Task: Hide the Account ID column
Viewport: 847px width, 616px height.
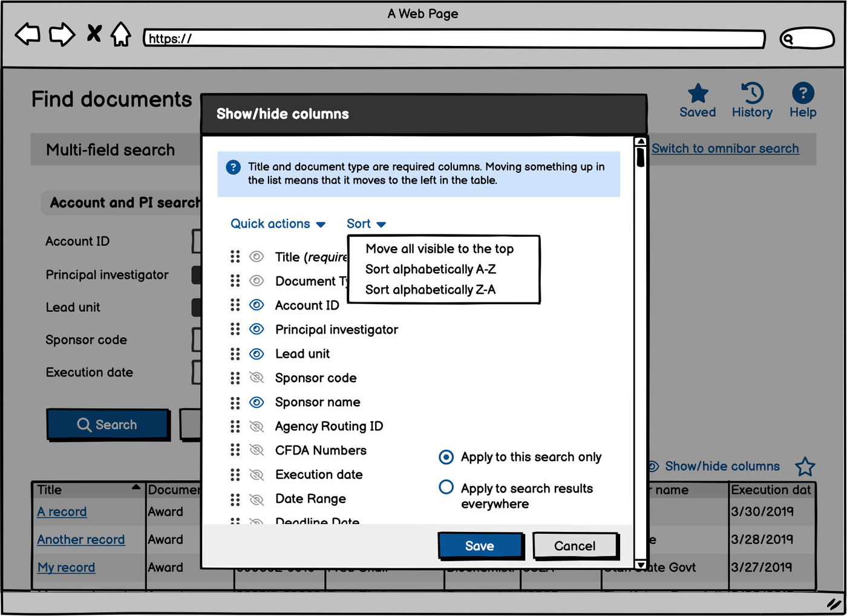Action: coord(257,305)
